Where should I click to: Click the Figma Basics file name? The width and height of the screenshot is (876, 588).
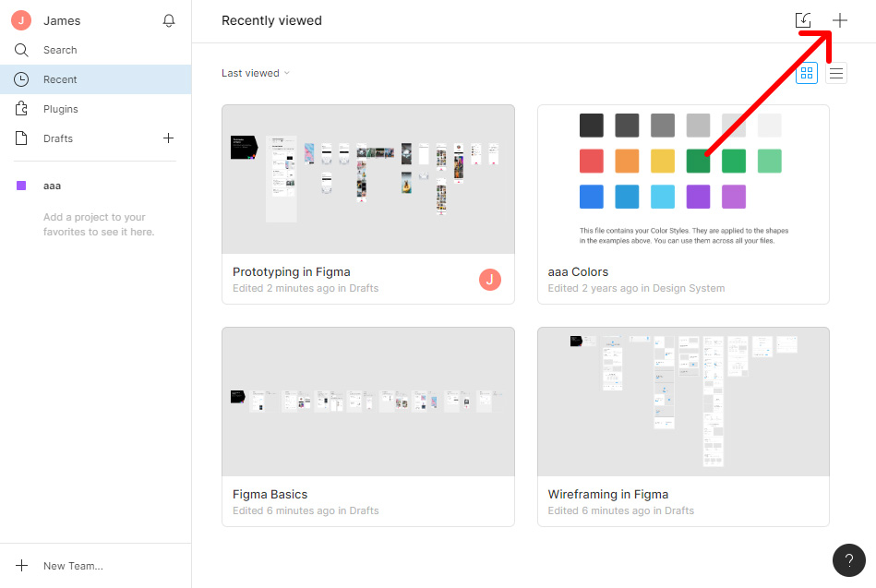tap(270, 495)
